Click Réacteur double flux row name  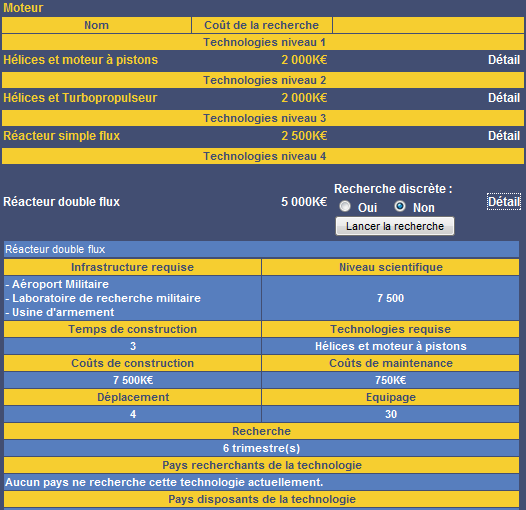[61, 202]
